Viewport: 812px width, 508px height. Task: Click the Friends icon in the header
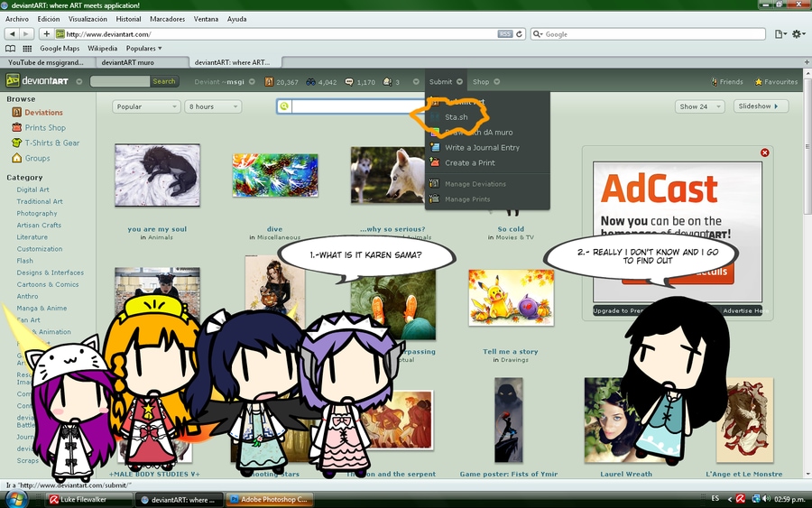(715, 82)
